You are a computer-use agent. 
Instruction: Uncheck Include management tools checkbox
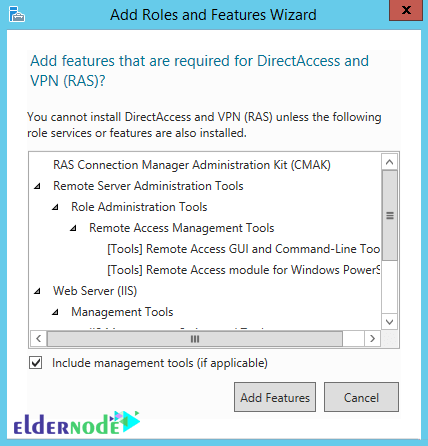click(36, 363)
